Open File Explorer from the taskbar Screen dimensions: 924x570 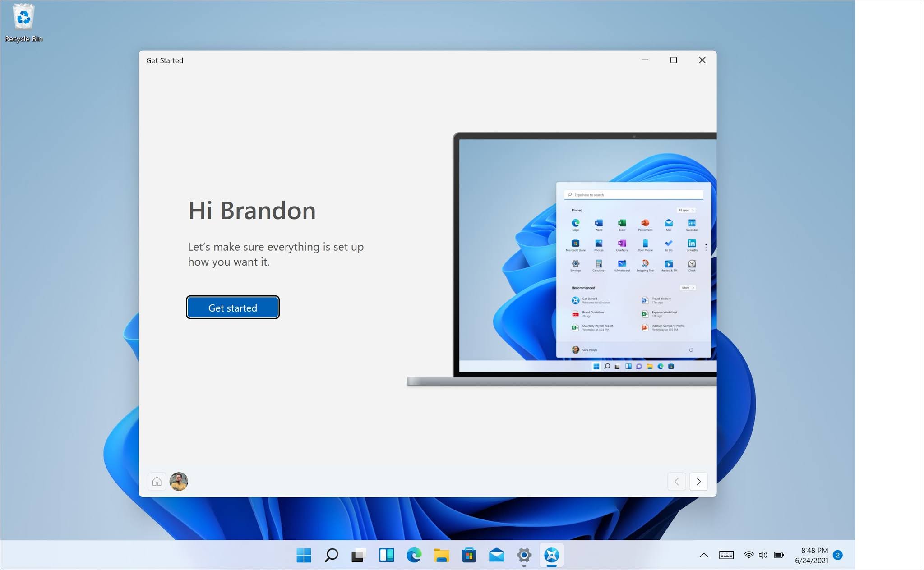[x=441, y=555]
